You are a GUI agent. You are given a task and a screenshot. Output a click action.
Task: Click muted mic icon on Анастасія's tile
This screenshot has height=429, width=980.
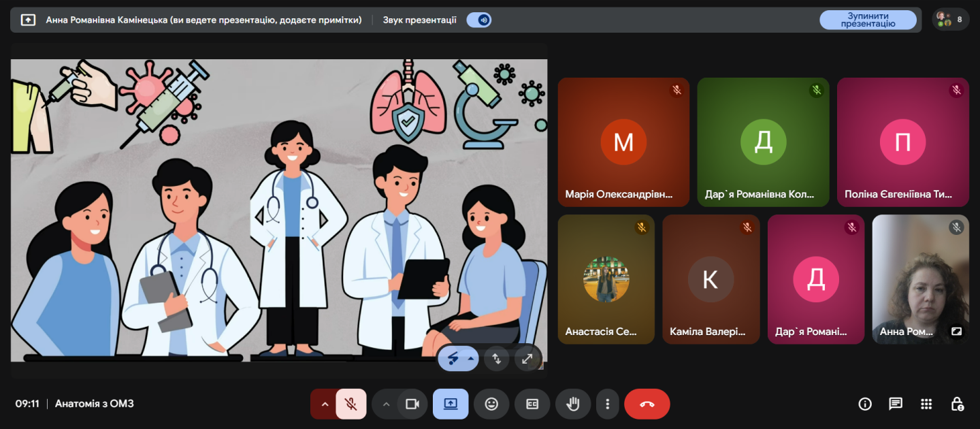click(642, 227)
